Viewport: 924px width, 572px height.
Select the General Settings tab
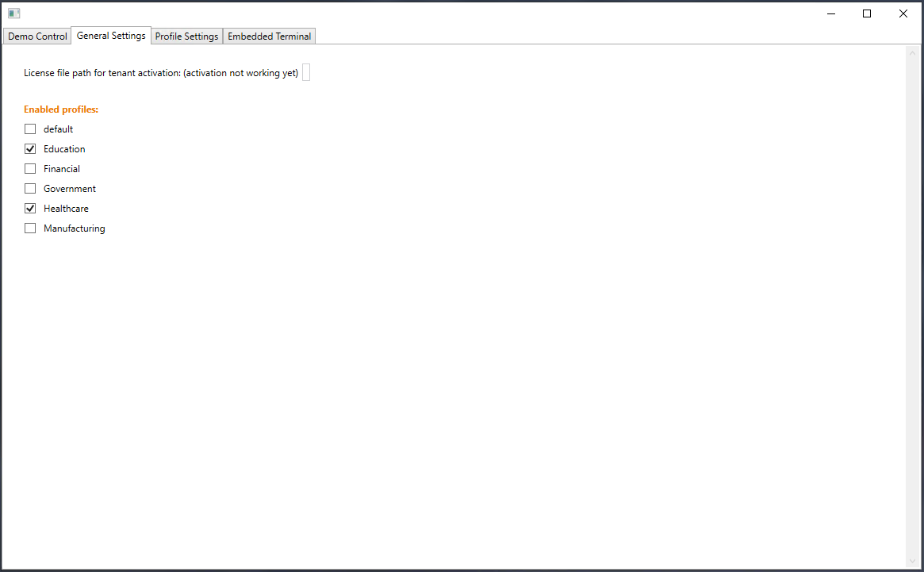tap(111, 36)
